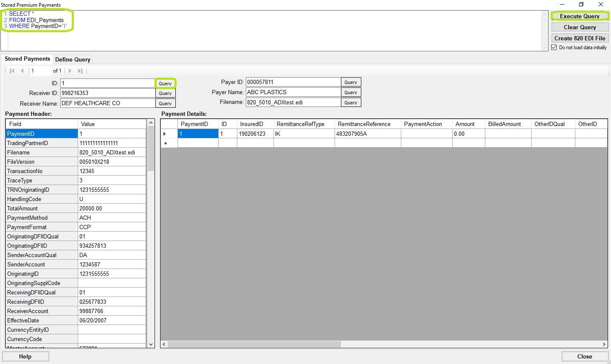Click Payment Header scroll down arrow
This screenshot has width=611, height=364.
click(x=151, y=344)
